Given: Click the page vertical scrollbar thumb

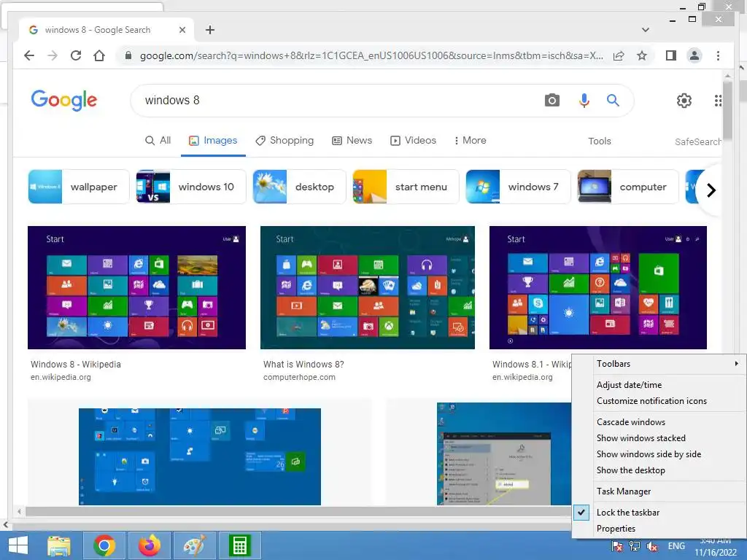Looking at the screenshot, I should (x=727, y=109).
